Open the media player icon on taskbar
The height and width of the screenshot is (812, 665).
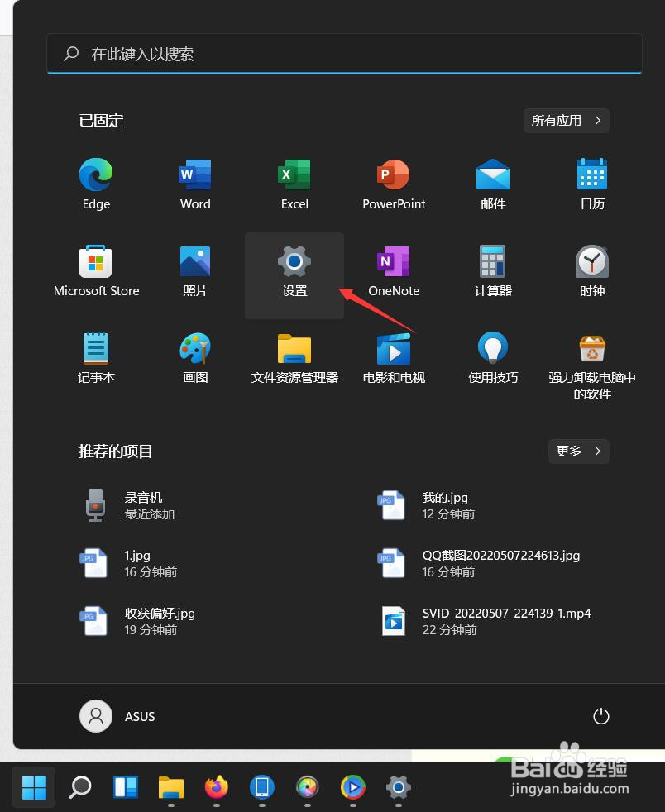tap(353, 787)
